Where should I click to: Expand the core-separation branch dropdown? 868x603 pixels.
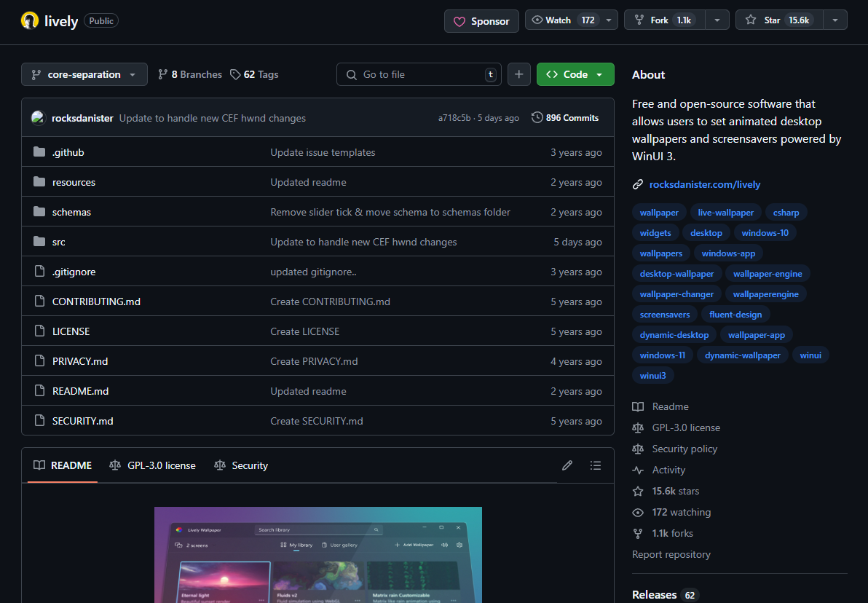pos(84,74)
